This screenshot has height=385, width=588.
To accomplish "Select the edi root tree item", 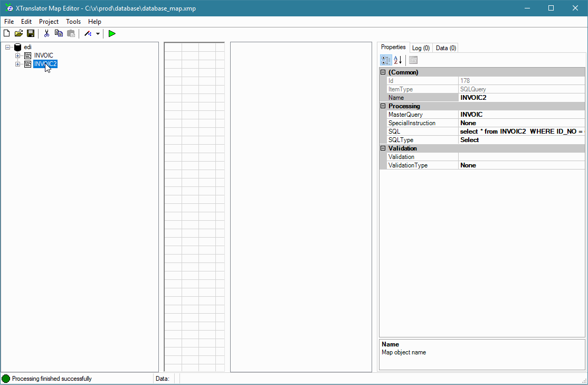I will pos(28,47).
